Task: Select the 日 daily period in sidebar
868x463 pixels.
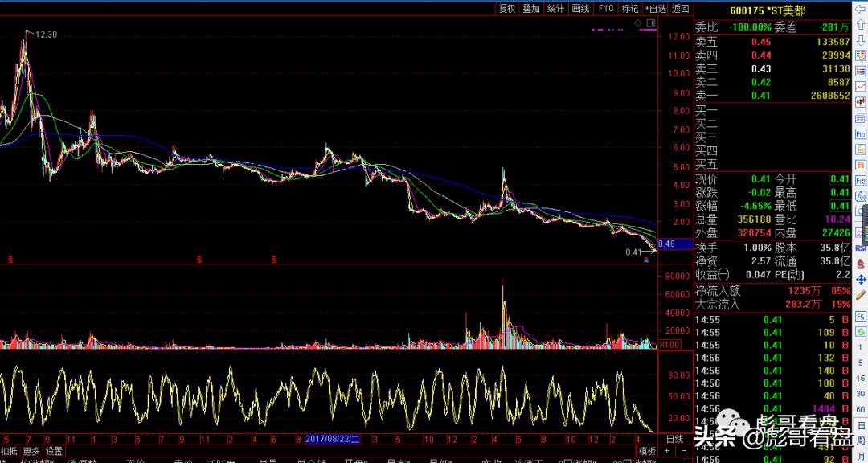Action: coord(861,425)
